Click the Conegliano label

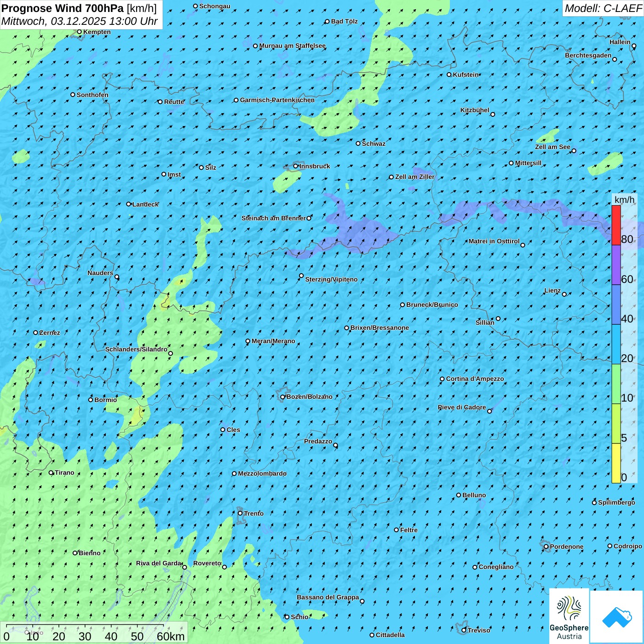click(496, 567)
